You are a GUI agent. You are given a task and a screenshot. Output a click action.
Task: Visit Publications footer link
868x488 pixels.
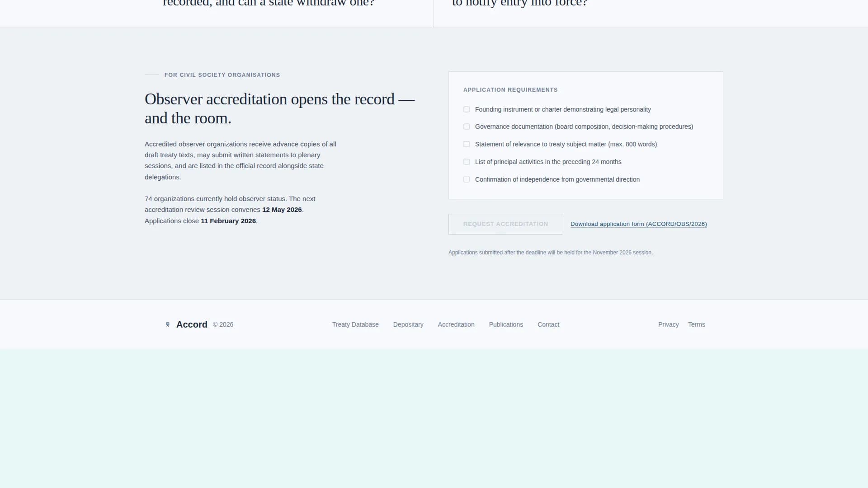click(506, 324)
